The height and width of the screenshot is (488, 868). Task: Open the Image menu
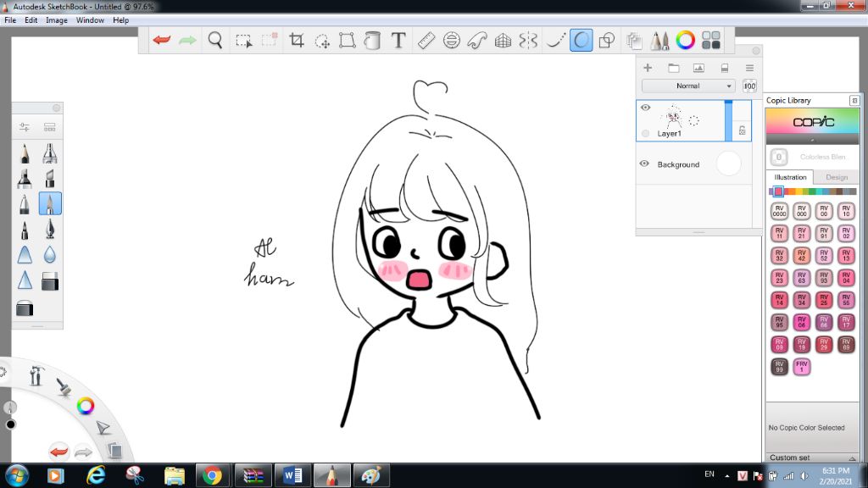coord(57,20)
